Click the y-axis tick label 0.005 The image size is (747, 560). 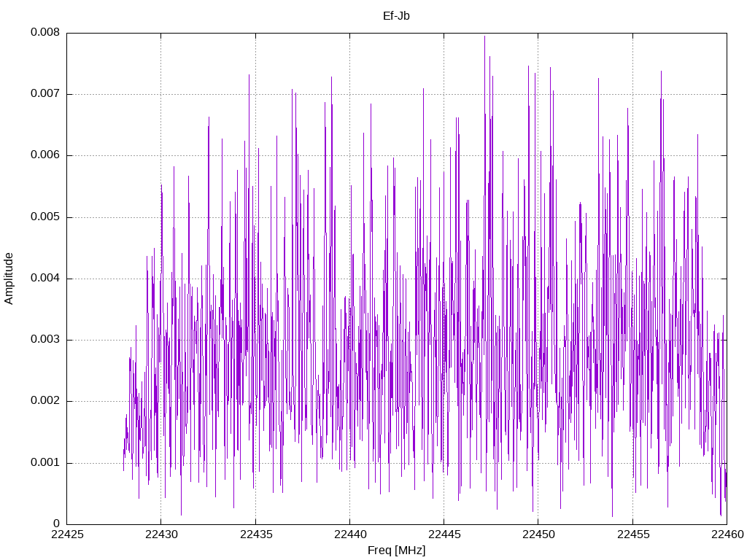click(x=45, y=217)
